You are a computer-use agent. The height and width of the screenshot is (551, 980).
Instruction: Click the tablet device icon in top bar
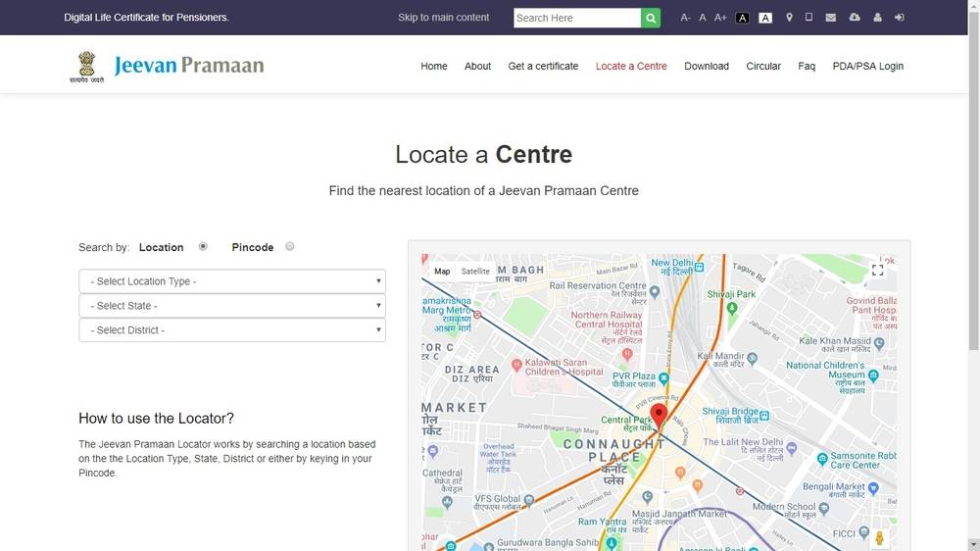coord(808,17)
